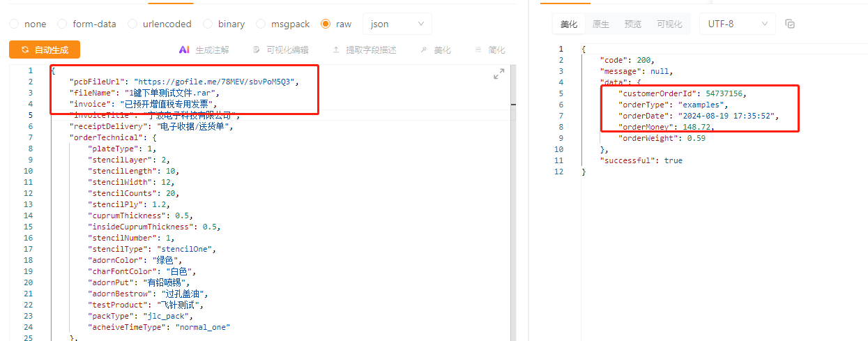Switch response view to 原生 tab
Screen dimensions: 868x341
pos(600,24)
